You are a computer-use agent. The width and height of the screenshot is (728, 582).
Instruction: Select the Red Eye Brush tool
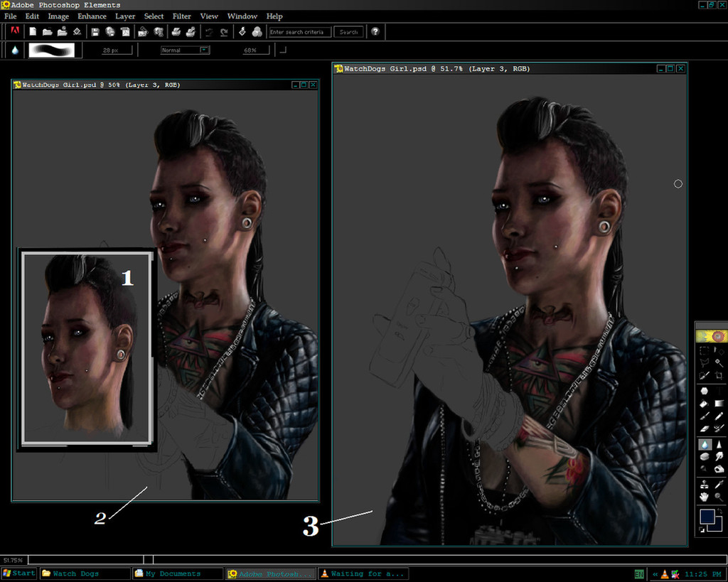pyautogui.click(x=719, y=428)
